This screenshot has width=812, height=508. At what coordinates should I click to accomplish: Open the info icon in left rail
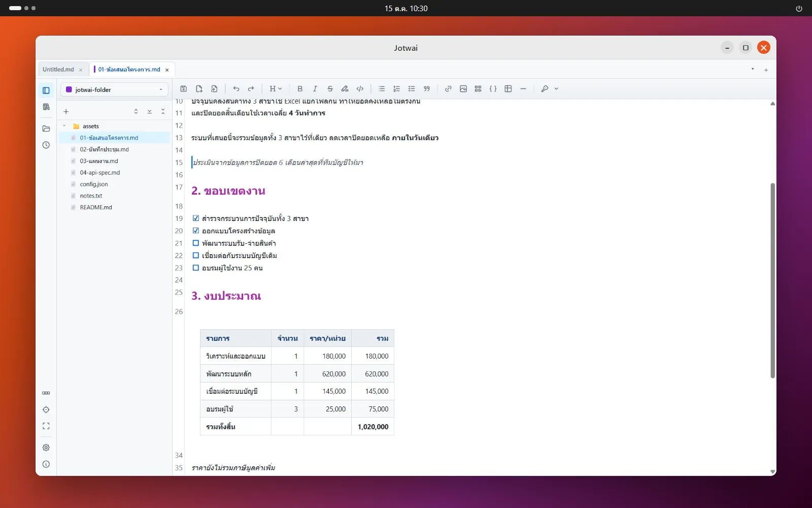coord(46,464)
